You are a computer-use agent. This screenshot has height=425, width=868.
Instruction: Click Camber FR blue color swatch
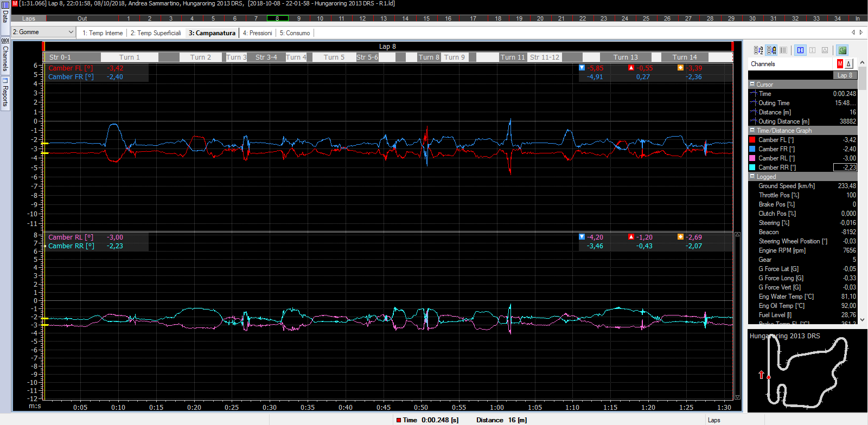(752, 149)
